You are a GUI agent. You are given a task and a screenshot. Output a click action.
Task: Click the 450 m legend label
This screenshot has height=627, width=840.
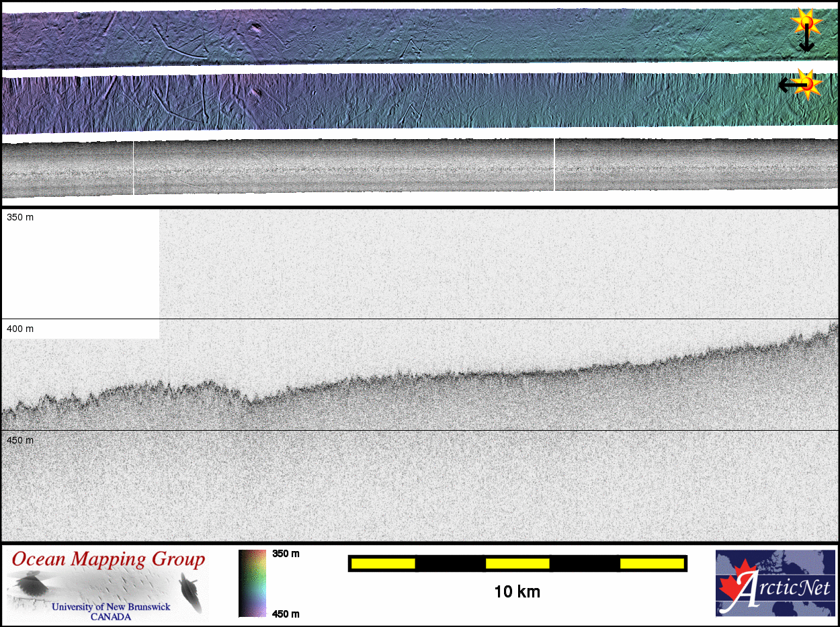pyautogui.click(x=286, y=614)
